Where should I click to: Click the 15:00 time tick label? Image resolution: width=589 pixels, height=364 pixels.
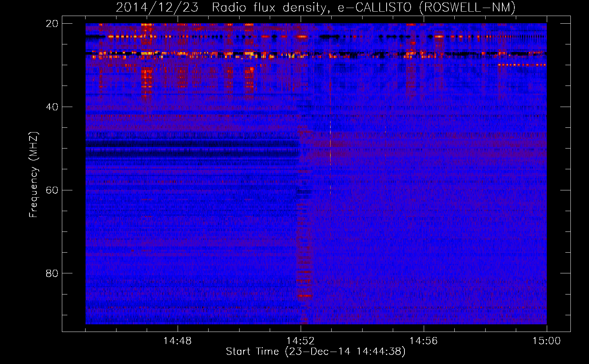click(x=547, y=341)
